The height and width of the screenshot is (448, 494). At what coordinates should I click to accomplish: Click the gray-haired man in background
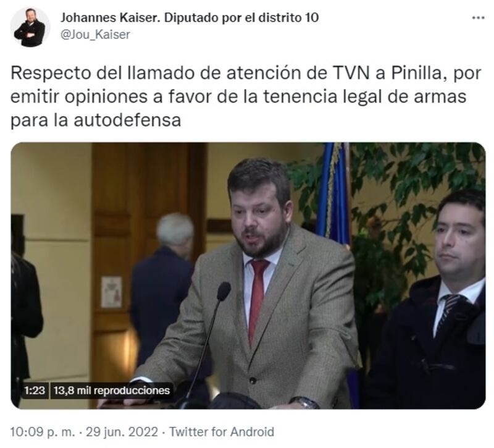(x=167, y=284)
